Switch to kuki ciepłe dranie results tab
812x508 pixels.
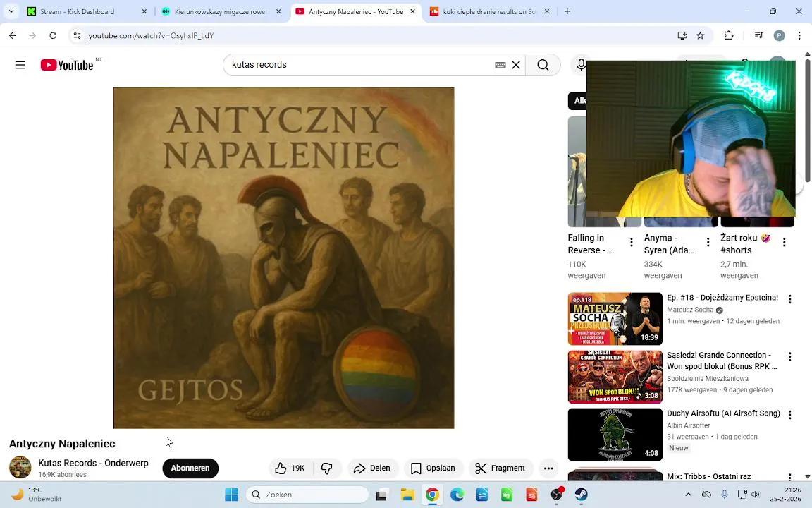[489, 11]
